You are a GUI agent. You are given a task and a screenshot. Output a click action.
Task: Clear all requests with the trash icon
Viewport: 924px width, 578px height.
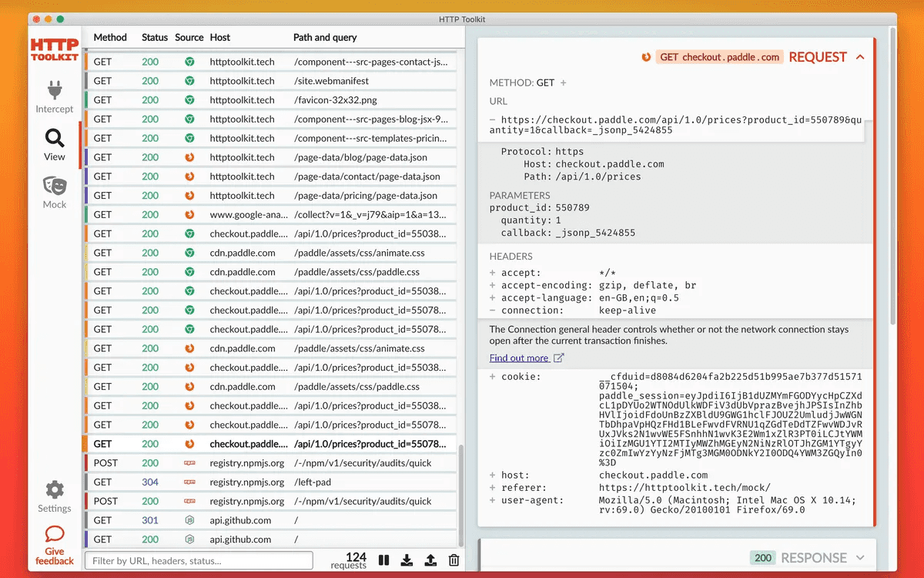pos(454,560)
